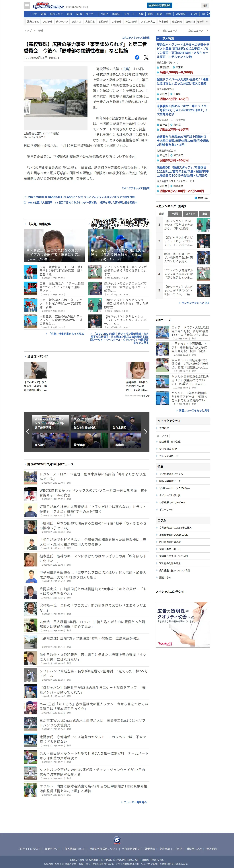
Task: Select the 高校野球 sub-navigation item
Action: (x=103, y=22)
